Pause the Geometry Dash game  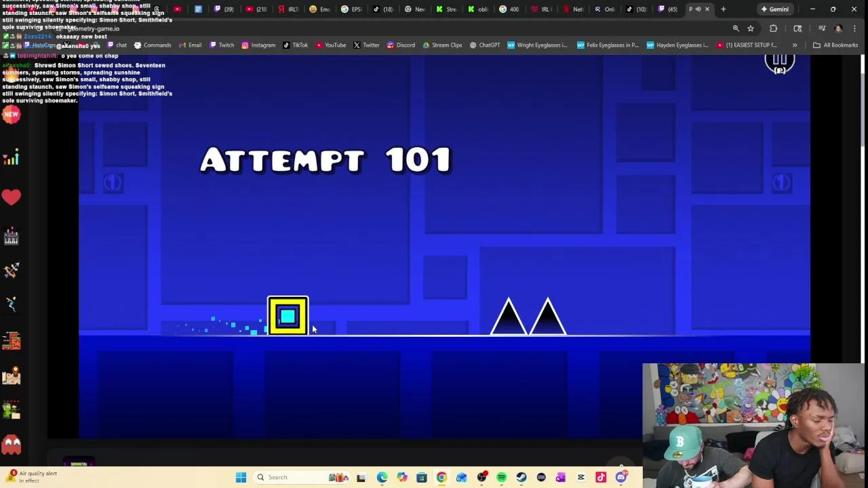780,62
